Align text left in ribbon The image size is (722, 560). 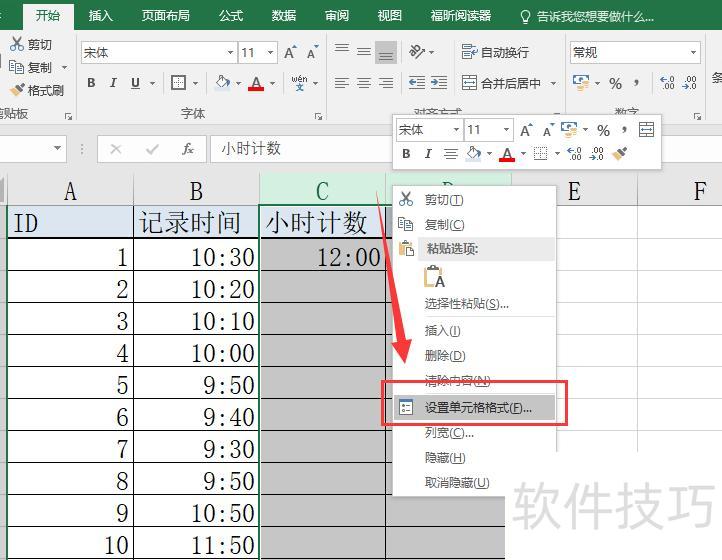pyautogui.click(x=342, y=83)
